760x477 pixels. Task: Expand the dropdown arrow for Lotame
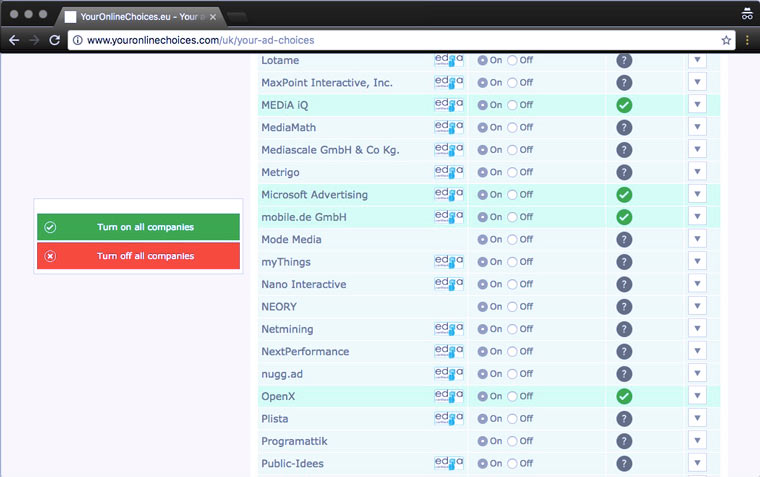697,60
